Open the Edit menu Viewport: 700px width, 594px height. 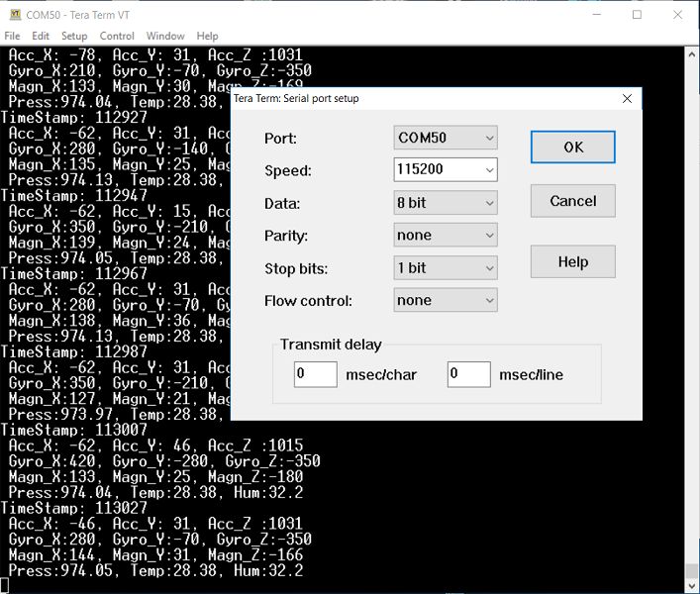[41, 37]
